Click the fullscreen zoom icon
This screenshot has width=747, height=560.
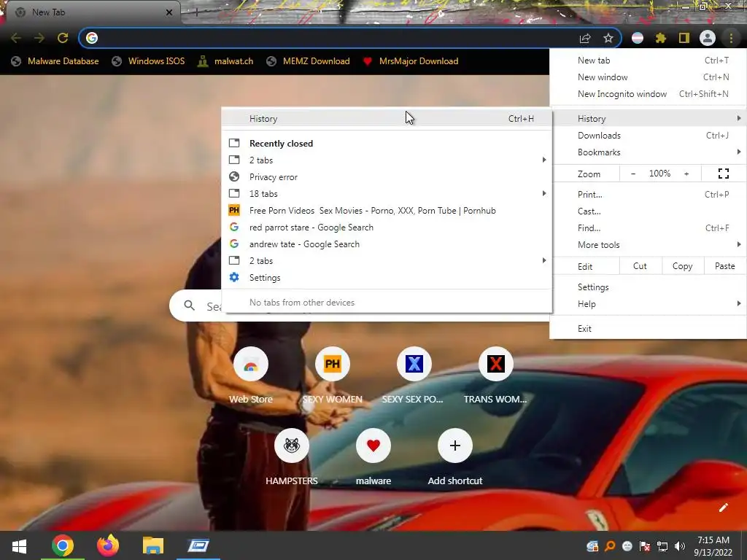click(724, 174)
